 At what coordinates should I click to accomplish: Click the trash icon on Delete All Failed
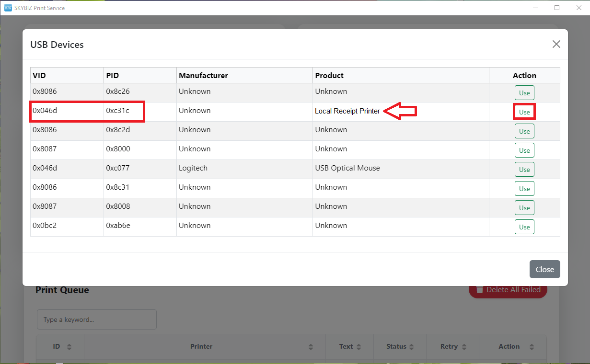click(x=479, y=290)
